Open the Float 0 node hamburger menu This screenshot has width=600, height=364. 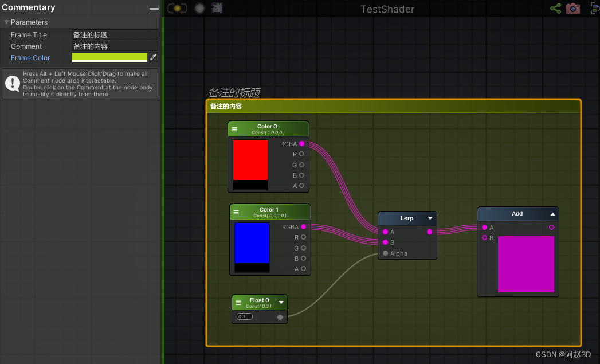[x=238, y=303]
